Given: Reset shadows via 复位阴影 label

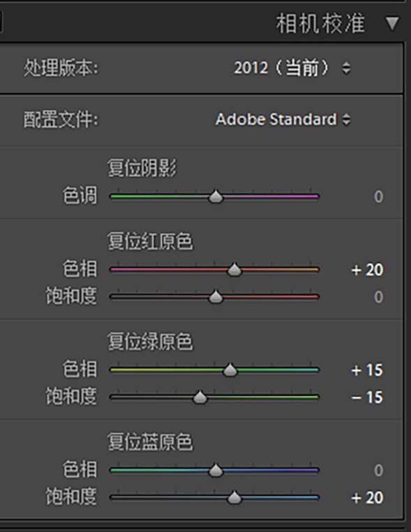Looking at the screenshot, I should click(x=142, y=168).
